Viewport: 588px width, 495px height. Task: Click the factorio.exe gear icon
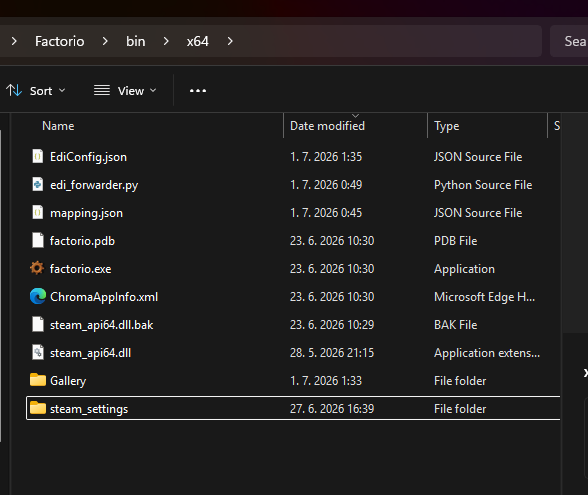37,268
